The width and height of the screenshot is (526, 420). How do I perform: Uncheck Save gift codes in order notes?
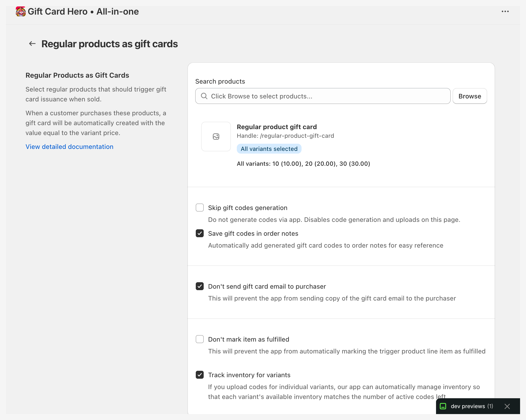[199, 233]
